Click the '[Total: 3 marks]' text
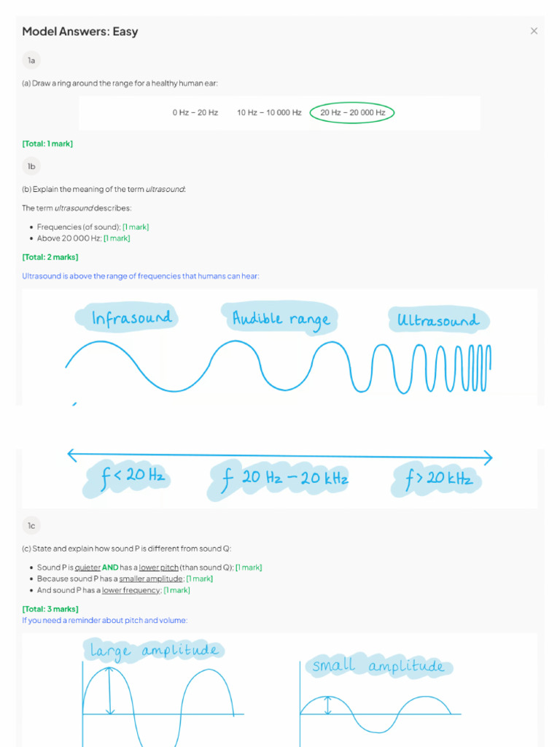This screenshot has height=747, width=560. (50, 609)
